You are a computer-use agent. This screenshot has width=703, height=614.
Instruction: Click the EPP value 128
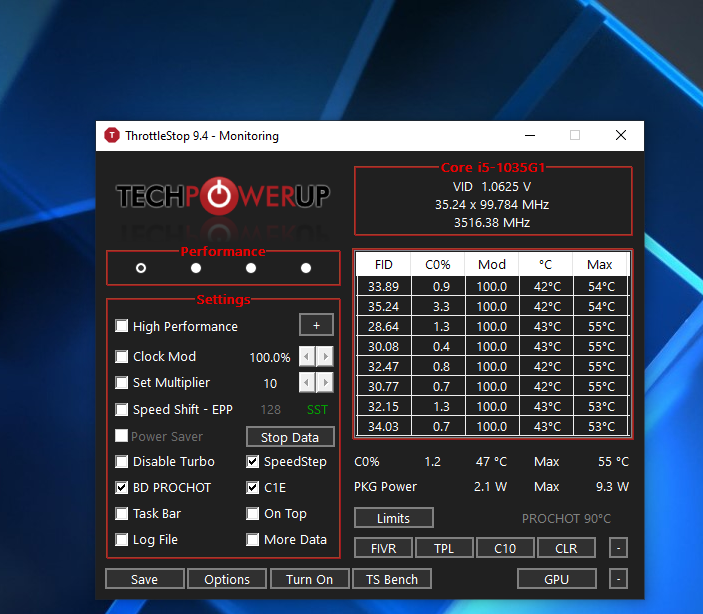pos(271,409)
